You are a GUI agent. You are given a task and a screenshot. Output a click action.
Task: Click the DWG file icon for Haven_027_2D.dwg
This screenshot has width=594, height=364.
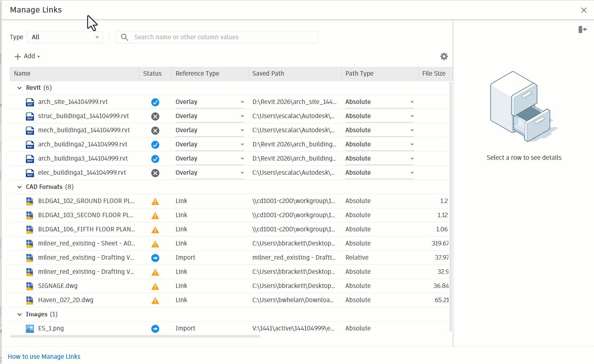(30, 300)
